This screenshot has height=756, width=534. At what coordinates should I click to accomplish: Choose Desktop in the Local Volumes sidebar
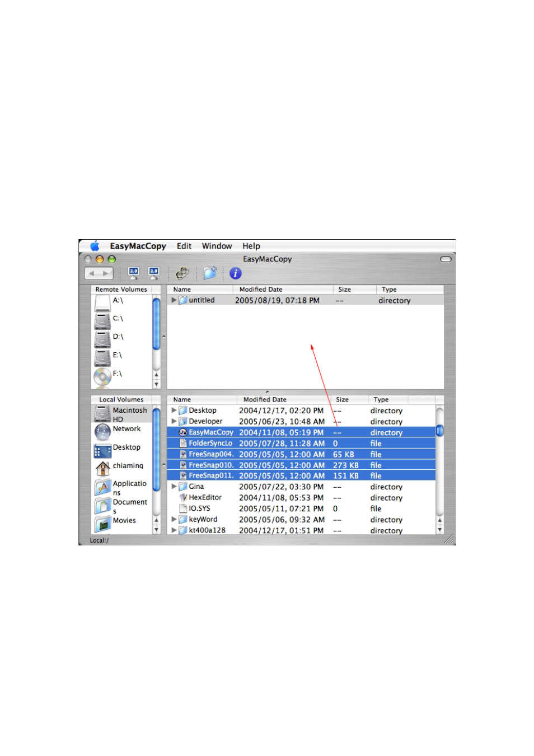(127, 447)
